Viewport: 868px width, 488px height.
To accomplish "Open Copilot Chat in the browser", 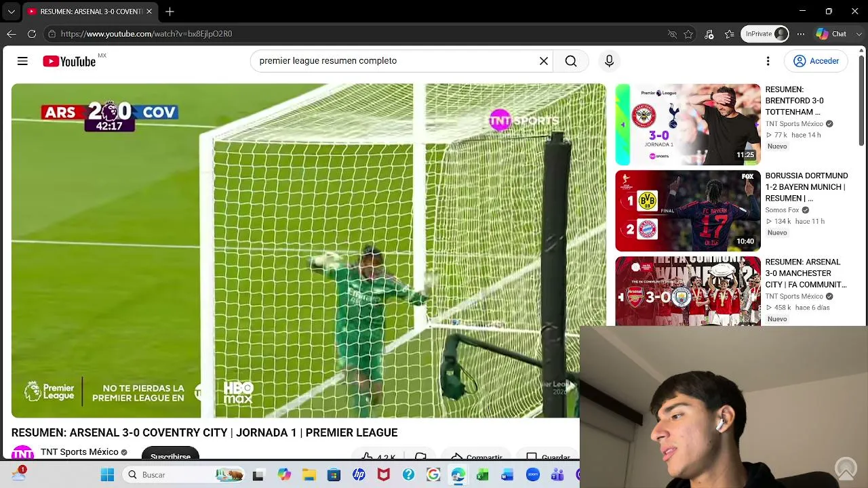I will [x=831, y=34].
